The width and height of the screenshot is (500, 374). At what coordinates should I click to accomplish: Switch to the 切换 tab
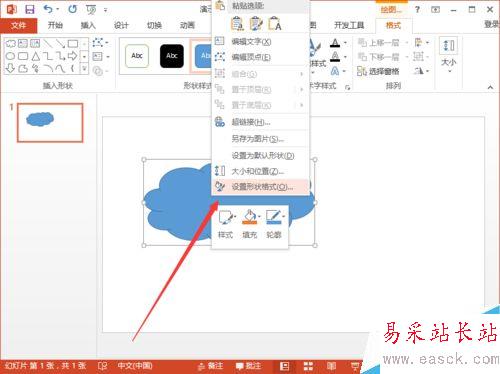[x=154, y=25]
